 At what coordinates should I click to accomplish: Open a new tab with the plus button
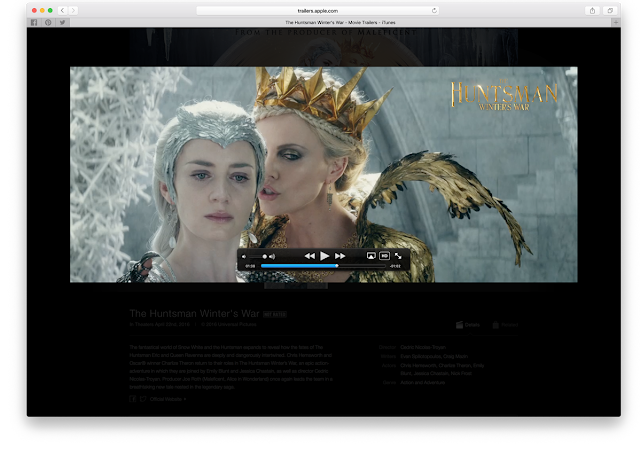click(x=616, y=22)
